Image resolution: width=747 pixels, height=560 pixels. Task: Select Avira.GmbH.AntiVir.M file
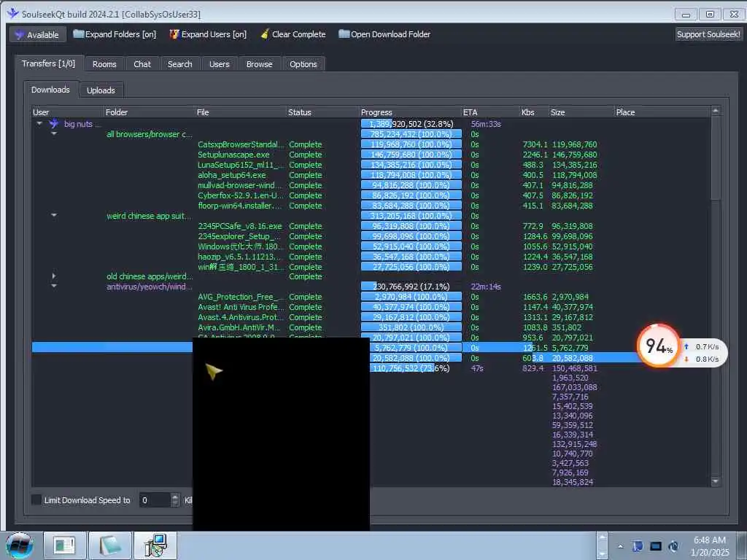point(239,327)
